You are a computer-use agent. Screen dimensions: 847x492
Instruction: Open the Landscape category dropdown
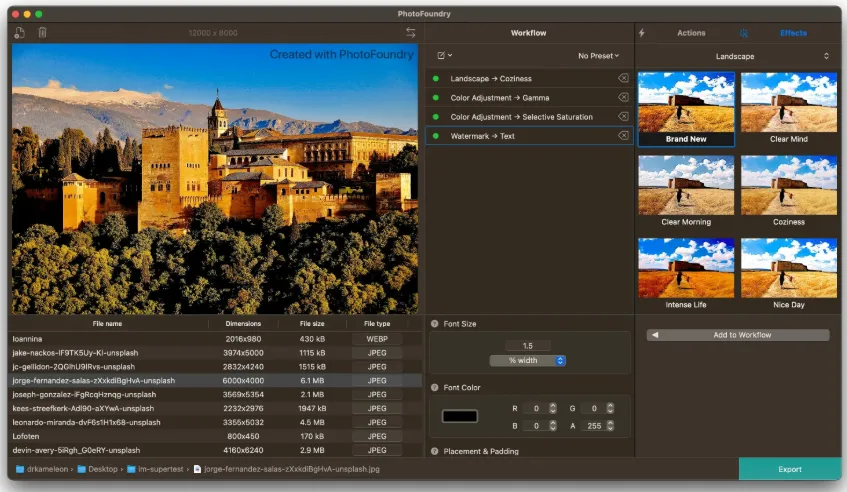coord(738,56)
